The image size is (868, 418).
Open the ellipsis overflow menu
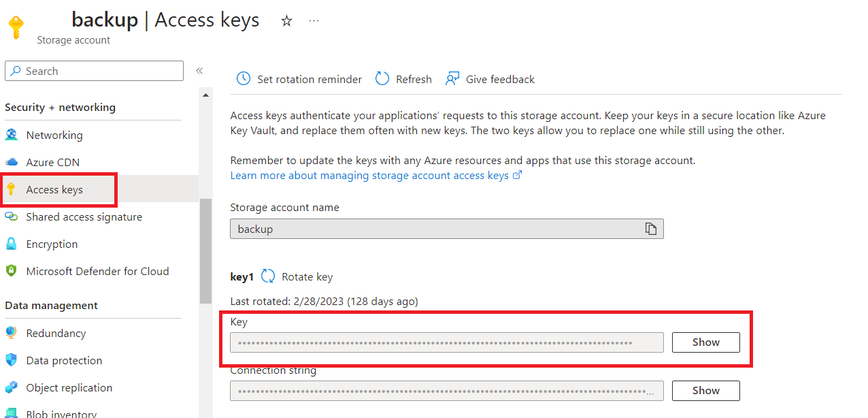tap(314, 21)
